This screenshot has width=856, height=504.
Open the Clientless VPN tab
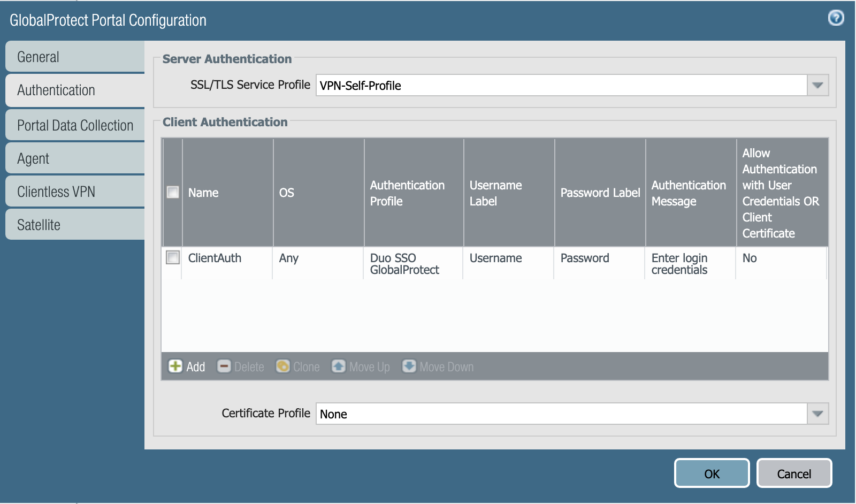(x=74, y=191)
